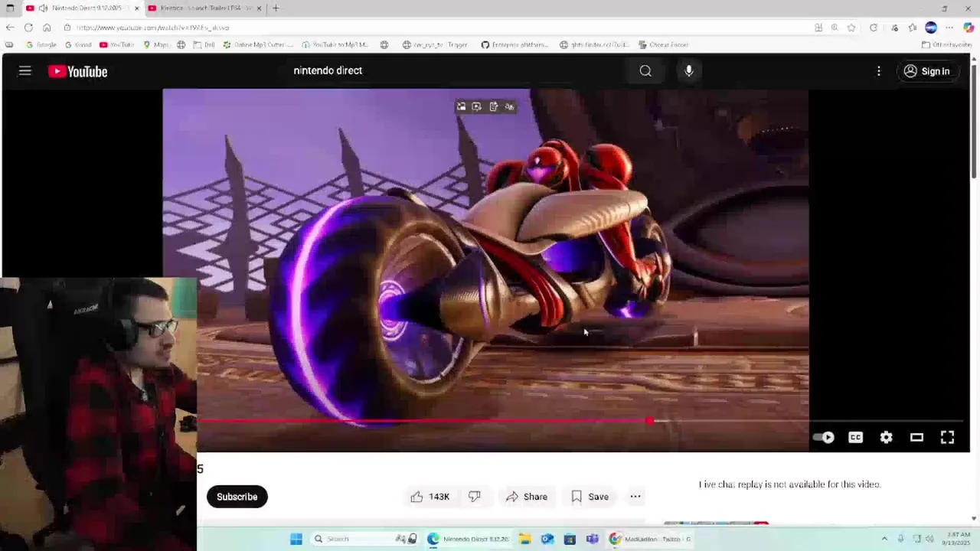Screen dimensions: 980x551
Task: Open the Gmail bookmark
Action: [78, 44]
